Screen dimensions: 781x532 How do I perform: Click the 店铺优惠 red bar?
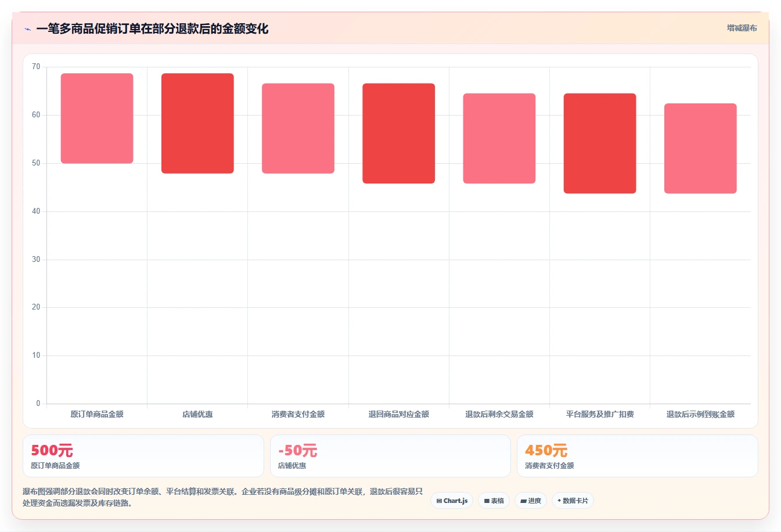(197, 123)
